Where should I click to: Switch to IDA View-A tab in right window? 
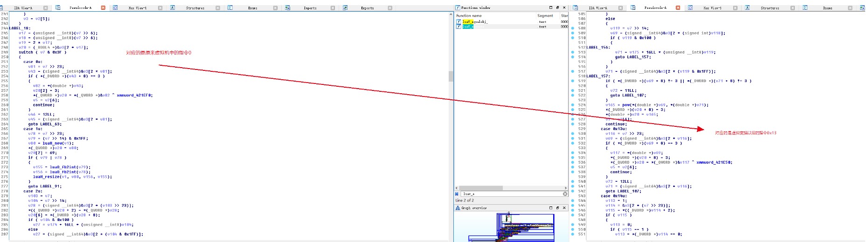(x=597, y=8)
